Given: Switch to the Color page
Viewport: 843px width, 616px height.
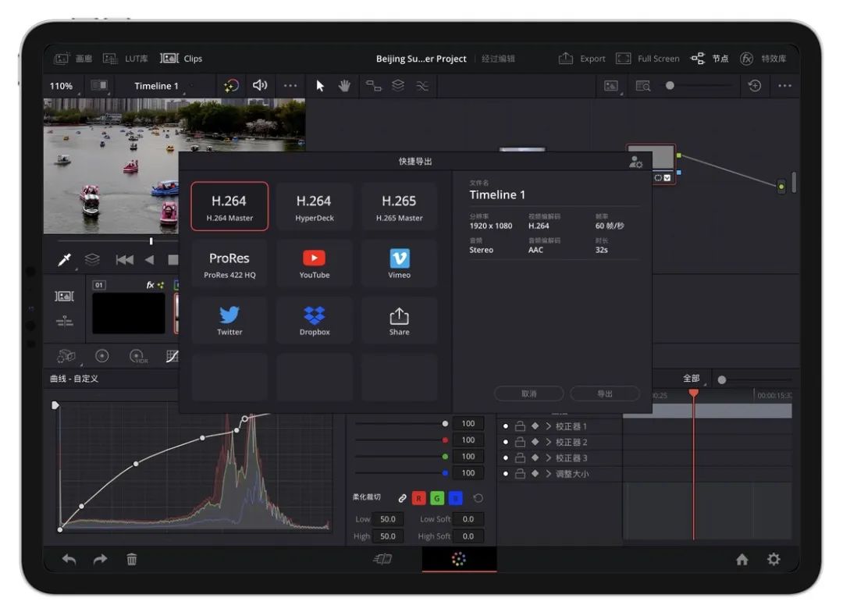Looking at the screenshot, I should coord(459,559).
